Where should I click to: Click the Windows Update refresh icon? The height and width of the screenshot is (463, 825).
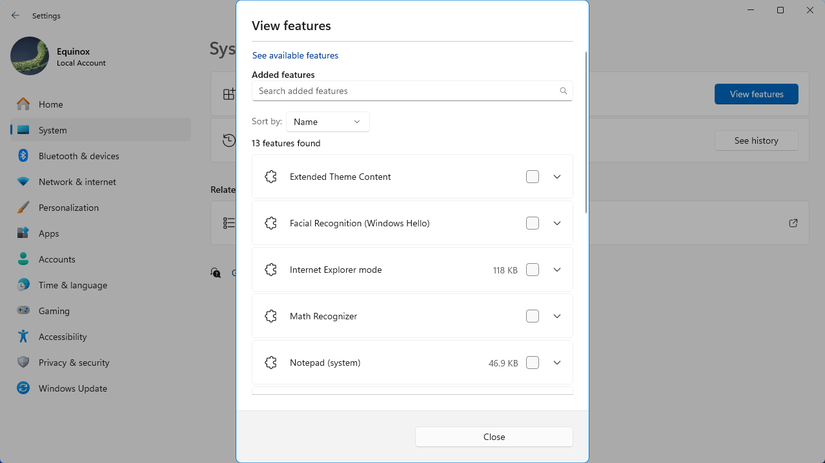point(23,388)
